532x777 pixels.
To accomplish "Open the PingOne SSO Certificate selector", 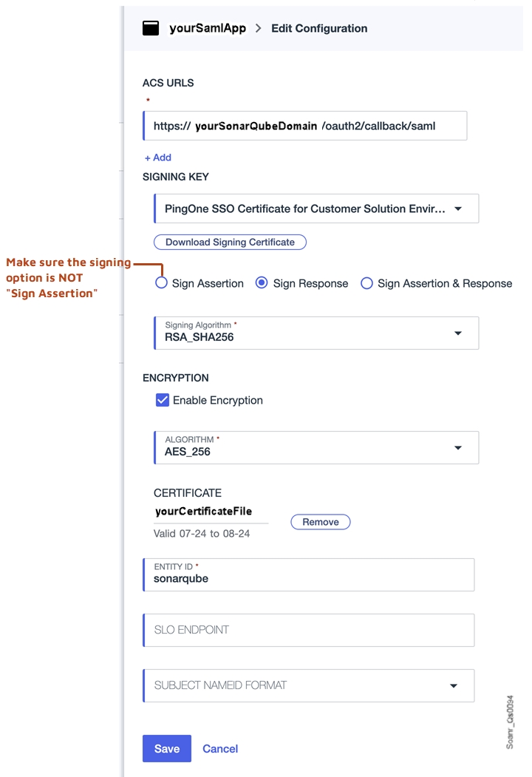I will point(316,208).
